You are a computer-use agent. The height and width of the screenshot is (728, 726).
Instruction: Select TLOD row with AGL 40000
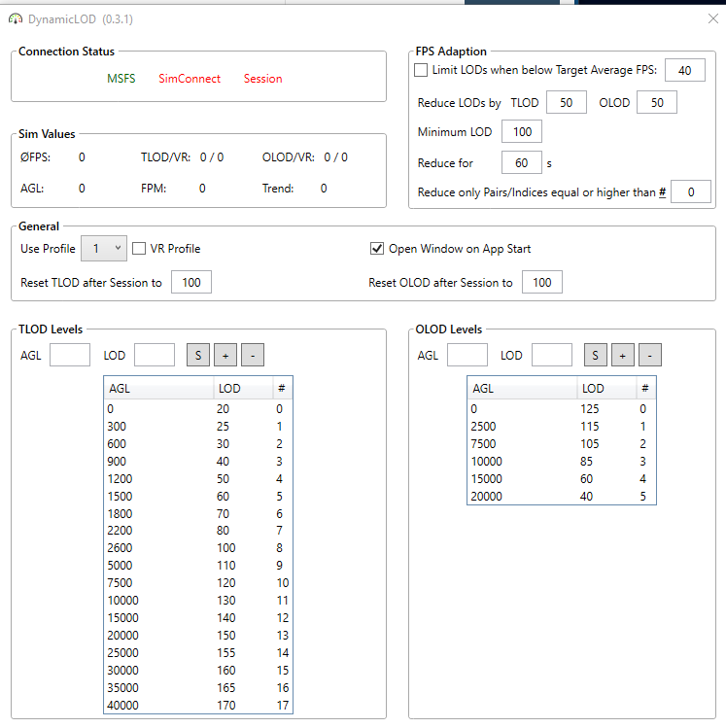(198, 705)
